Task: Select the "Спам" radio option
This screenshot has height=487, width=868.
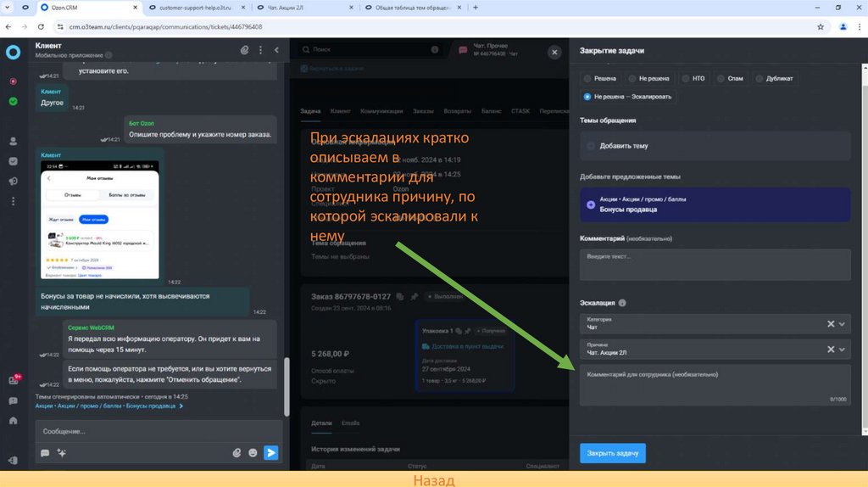Action: (x=721, y=78)
